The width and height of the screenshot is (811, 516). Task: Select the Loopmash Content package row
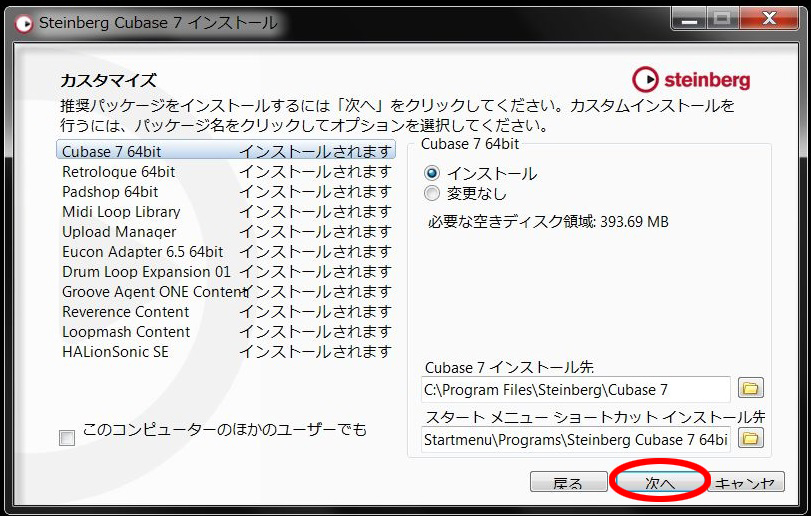226,331
